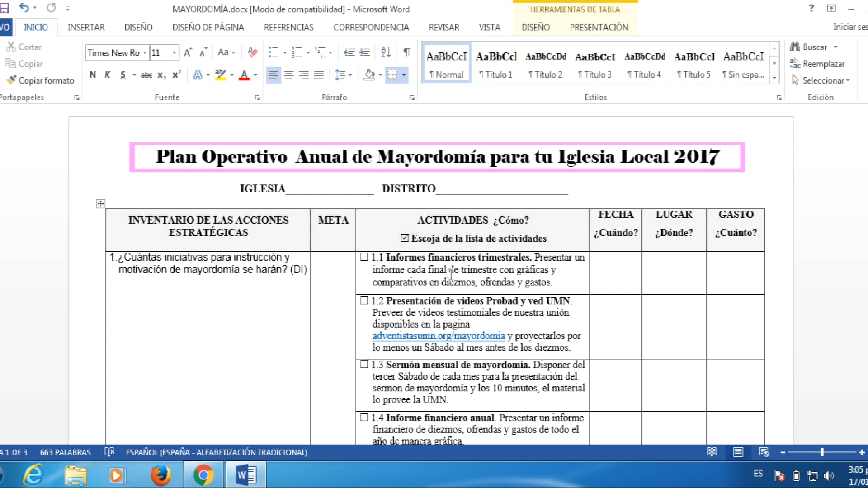Click Cortar scissors icon
868x488 pixels.
(11, 47)
